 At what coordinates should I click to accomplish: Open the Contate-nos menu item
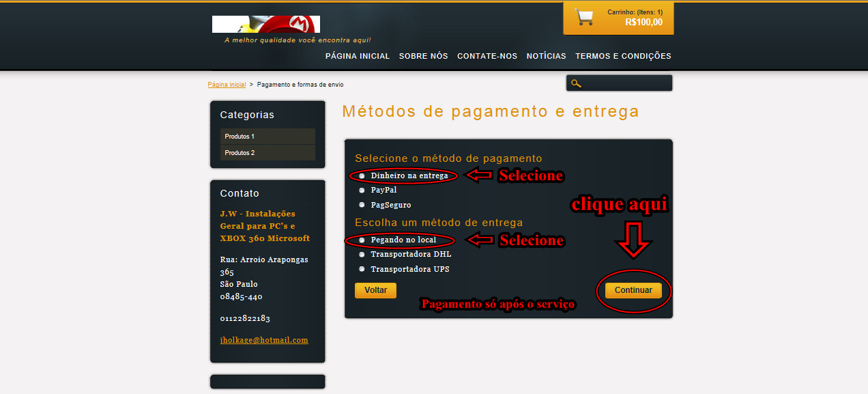coord(487,56)
